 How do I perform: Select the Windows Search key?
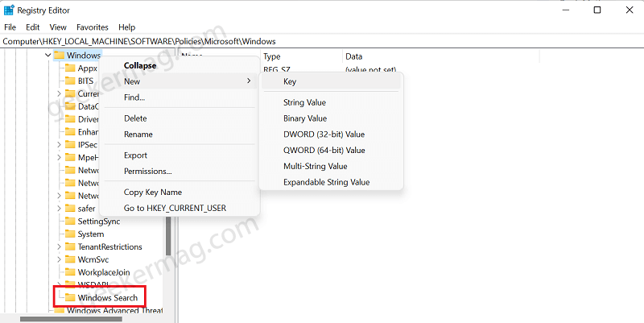[108, 297]
